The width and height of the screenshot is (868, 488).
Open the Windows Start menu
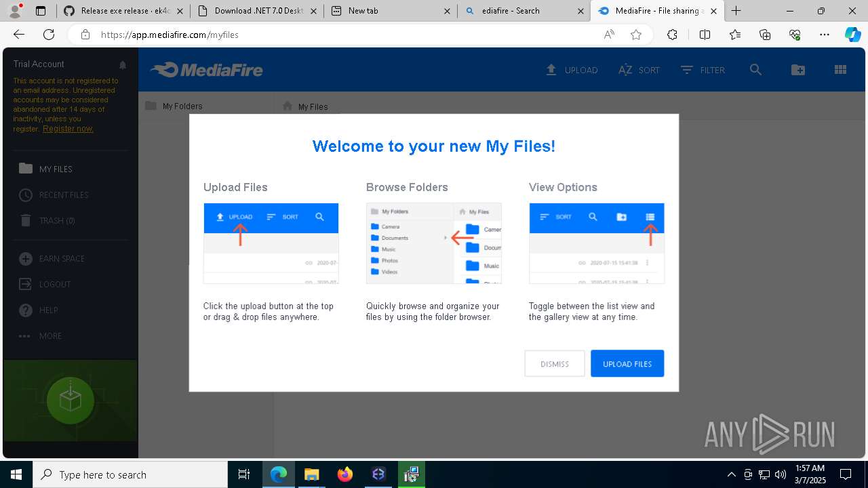point(16,474)
